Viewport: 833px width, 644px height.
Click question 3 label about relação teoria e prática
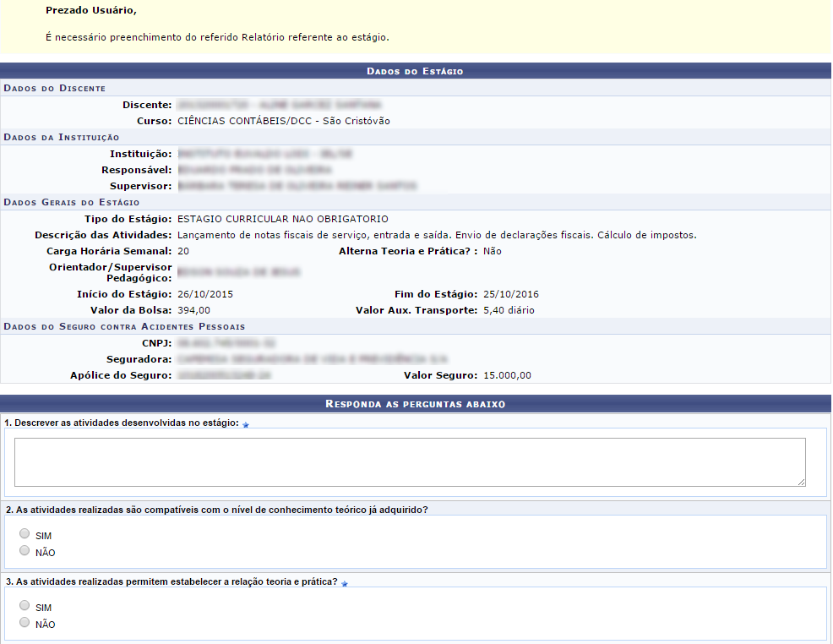pyautogui.click(x=171, y=581)
